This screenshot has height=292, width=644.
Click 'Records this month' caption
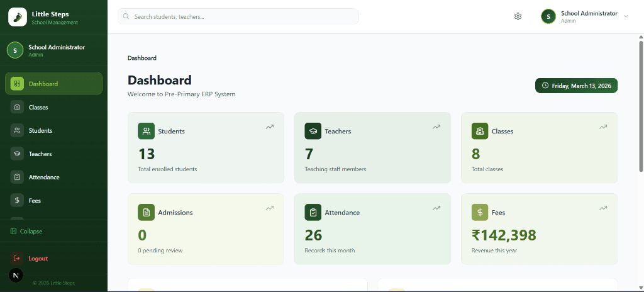tap(330, 250)
